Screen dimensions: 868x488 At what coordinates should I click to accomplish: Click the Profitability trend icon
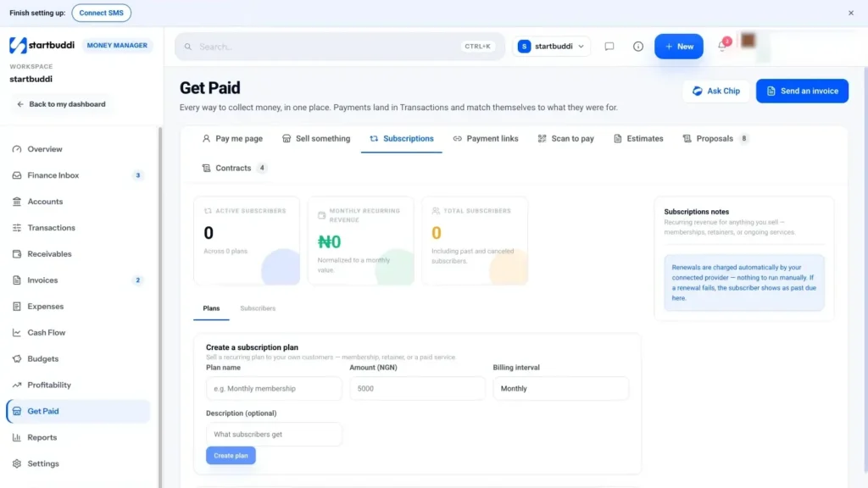[x=17, y=385]
